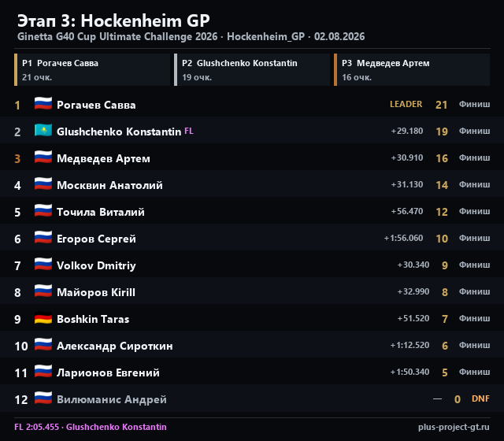
Task: Click the purple FL badge in row two
Action: 189,131
